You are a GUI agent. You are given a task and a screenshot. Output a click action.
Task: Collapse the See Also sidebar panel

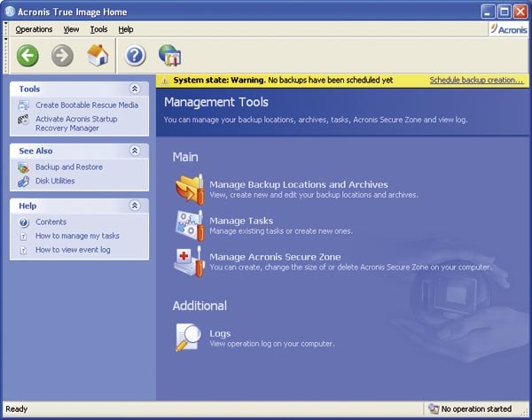134,151
